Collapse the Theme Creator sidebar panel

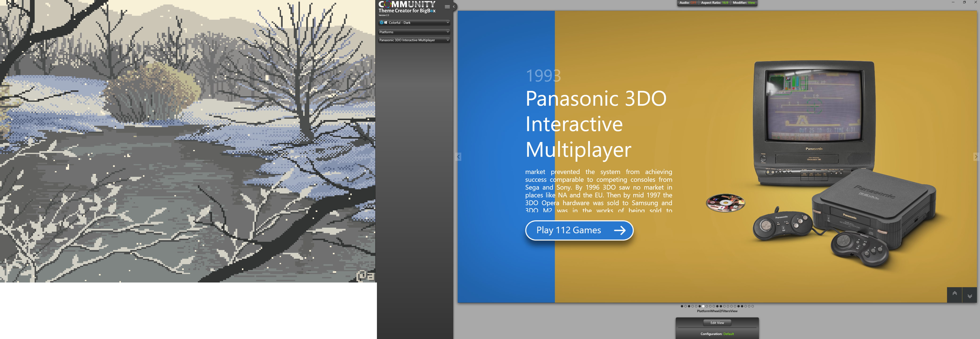click(454, 6)
